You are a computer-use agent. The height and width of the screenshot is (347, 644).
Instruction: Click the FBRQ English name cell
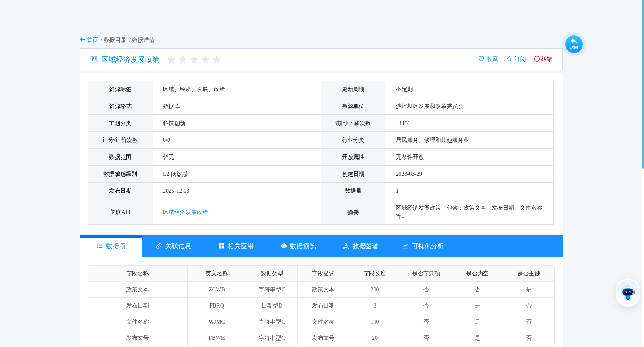217,306
